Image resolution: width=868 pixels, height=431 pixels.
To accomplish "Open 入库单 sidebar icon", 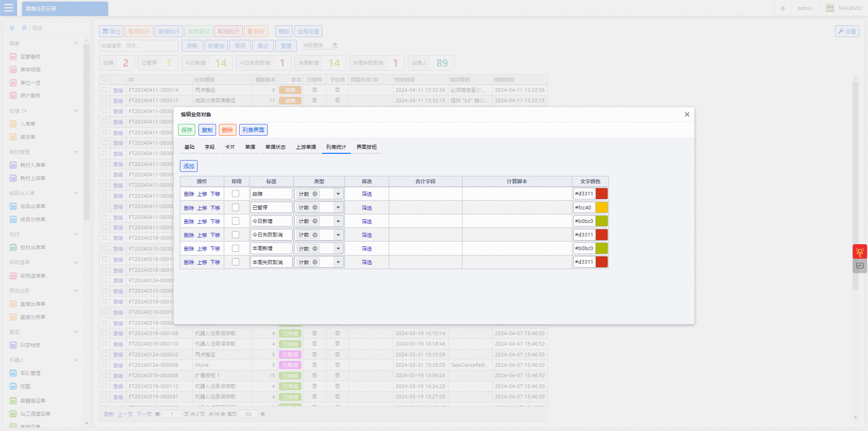I will [x=13, y=124].
